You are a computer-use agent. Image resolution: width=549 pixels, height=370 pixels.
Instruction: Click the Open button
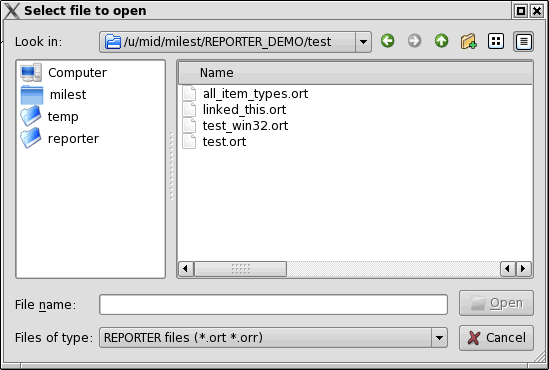(496, 303)
